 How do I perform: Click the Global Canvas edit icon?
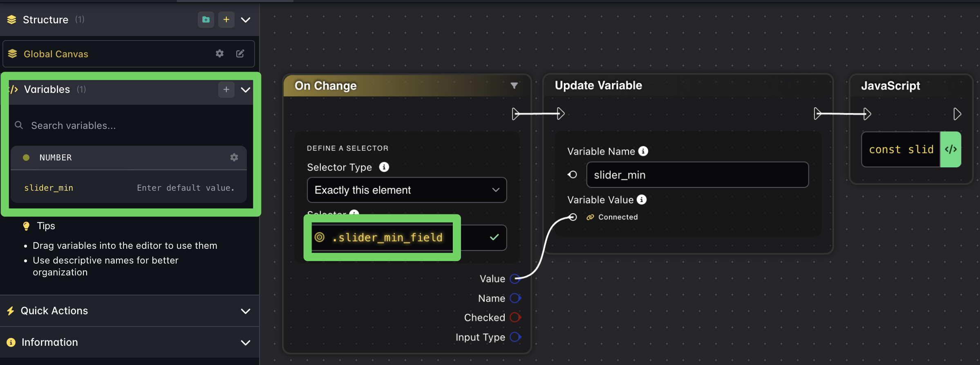click(x=240, y=54)
